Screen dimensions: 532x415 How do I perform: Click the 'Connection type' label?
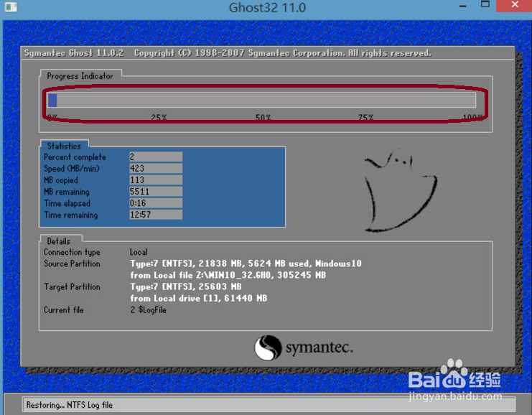tap(72, 252)
